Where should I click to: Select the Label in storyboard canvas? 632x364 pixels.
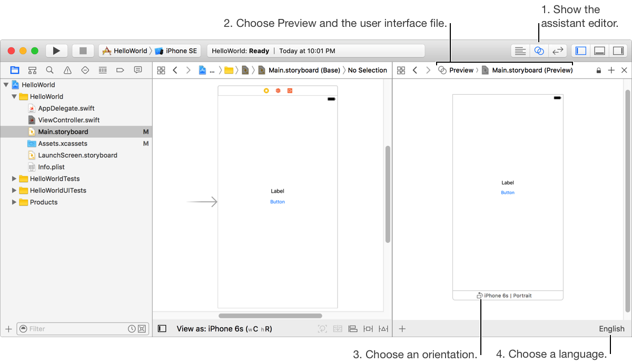(278, 191)
